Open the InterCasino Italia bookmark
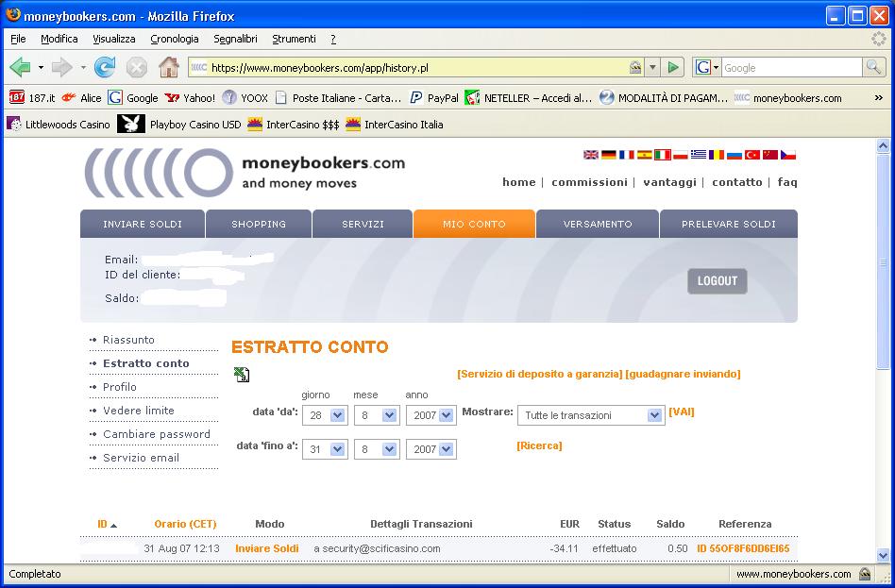The width and height of the screenshot is (895, 588). pyautogui.click(x=395, y=124)
